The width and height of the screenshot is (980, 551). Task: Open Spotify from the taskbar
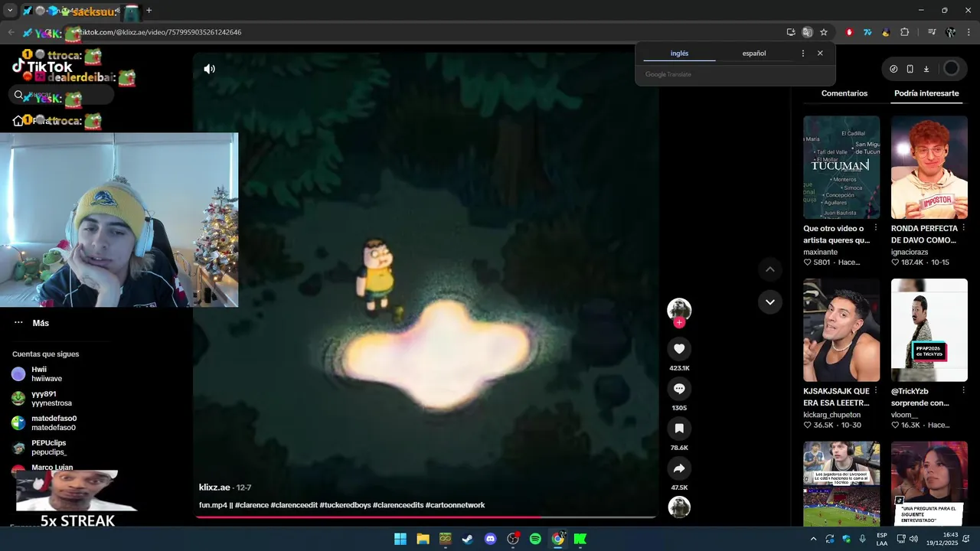point(535,539)
